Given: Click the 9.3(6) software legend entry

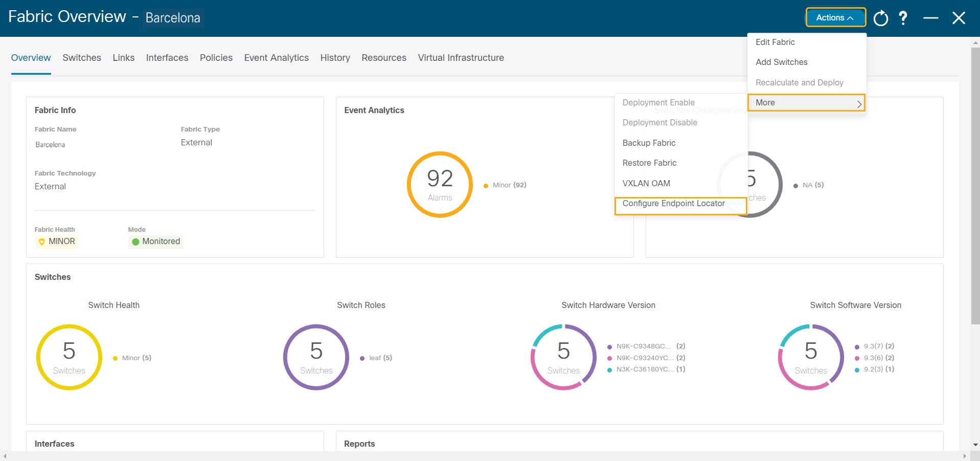Looking at the screenshot, I should coord(875,358).
